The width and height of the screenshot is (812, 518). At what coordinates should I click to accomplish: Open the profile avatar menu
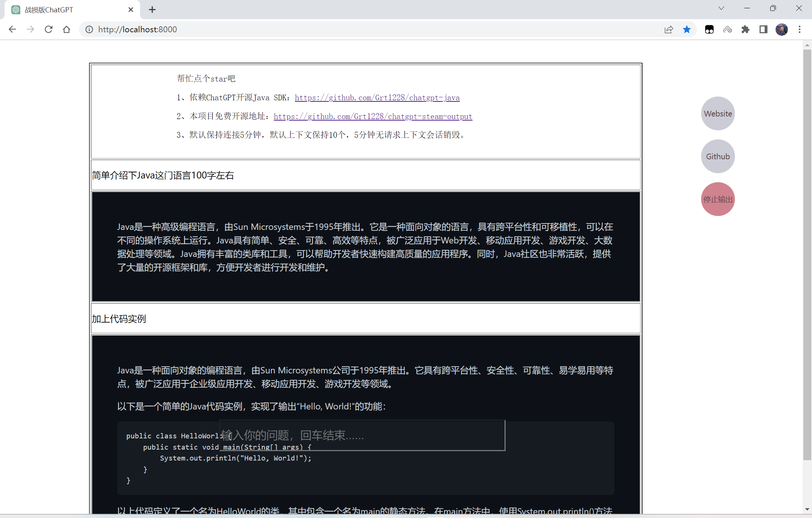coord(782,29)
